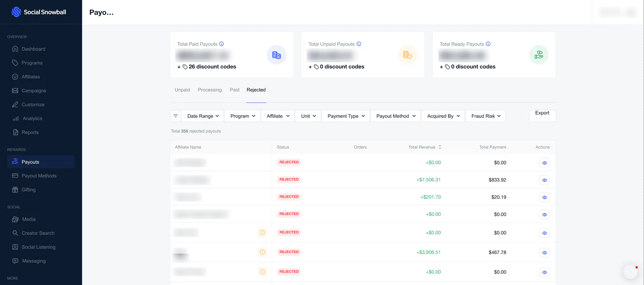View the first rejected payout row
Viewport: 644px width, 285px height.
545,163
